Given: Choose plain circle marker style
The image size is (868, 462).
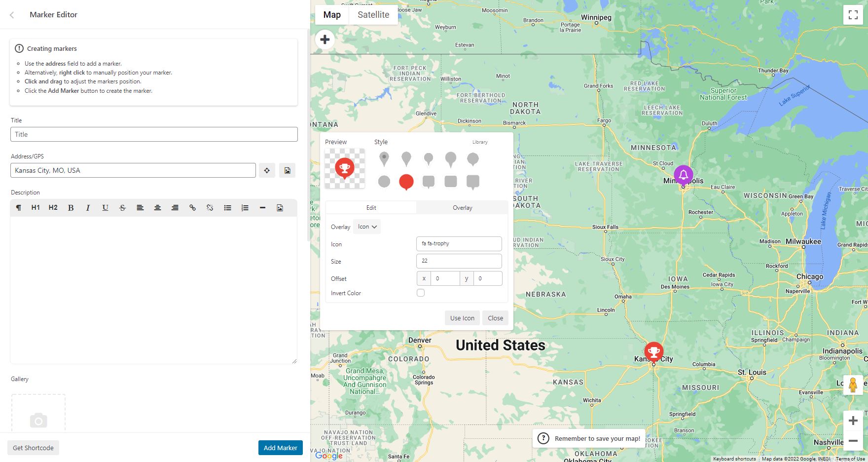Looking at the screenshot, I should pos(384,182).
